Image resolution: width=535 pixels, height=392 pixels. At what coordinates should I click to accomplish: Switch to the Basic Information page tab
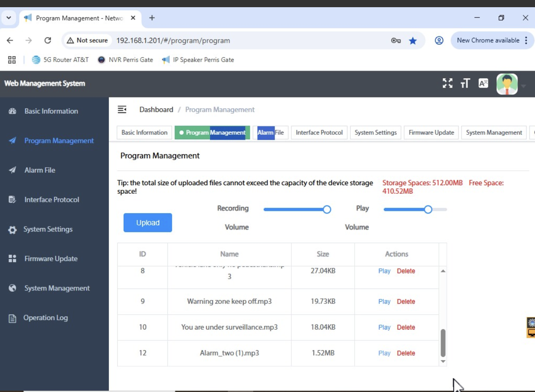144,132
